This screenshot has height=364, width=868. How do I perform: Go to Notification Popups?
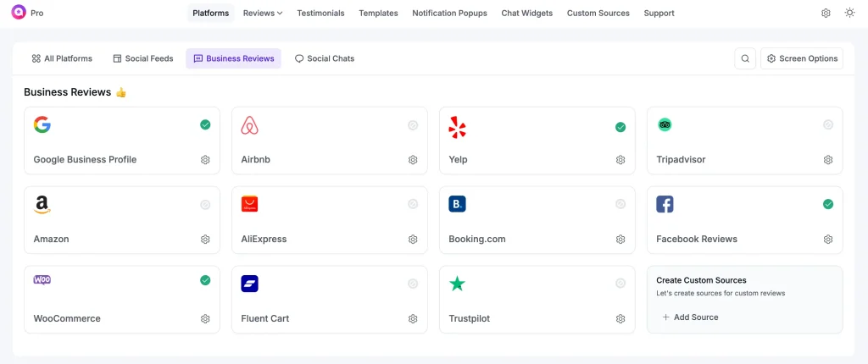click(x=449, y=14)
